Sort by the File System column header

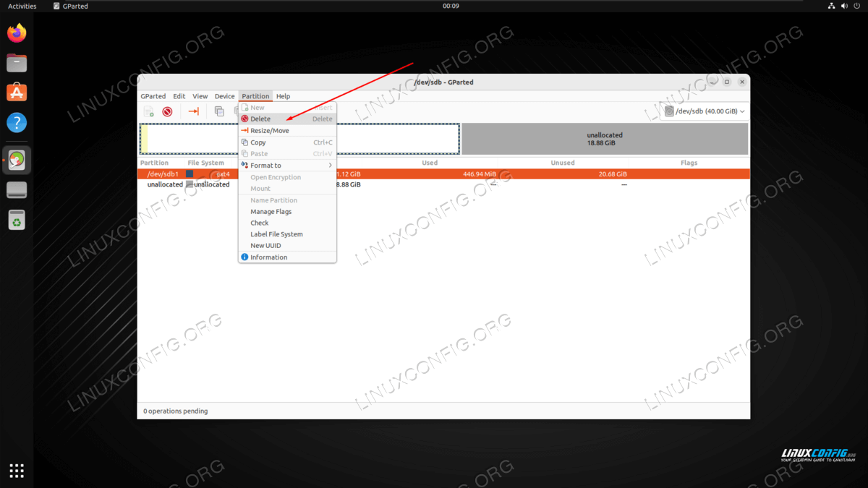pos(206,163)
